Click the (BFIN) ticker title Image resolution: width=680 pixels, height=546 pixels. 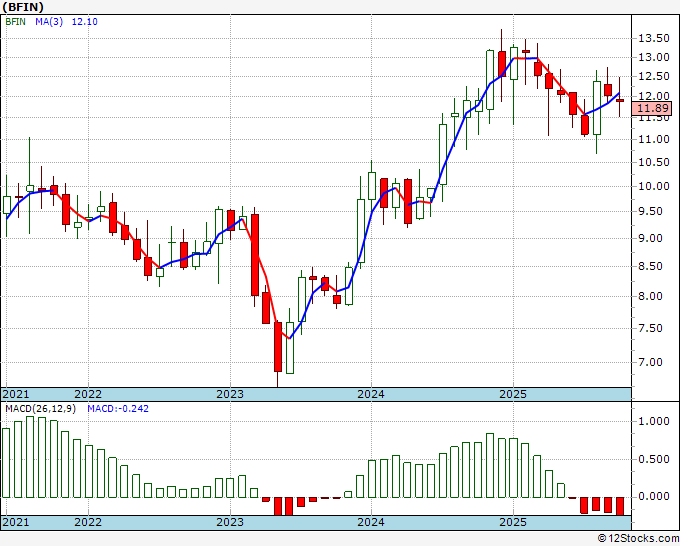24,6
